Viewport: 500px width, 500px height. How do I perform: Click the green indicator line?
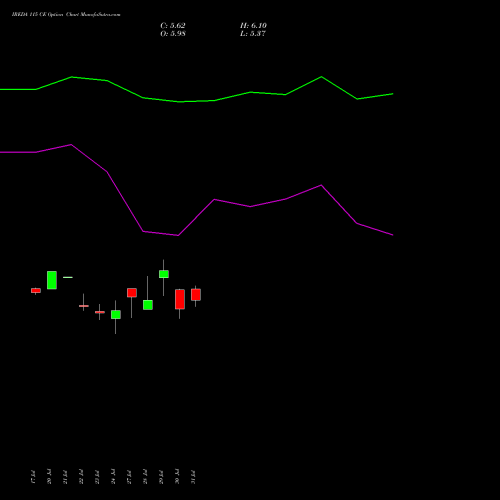[x=197, y=101]
